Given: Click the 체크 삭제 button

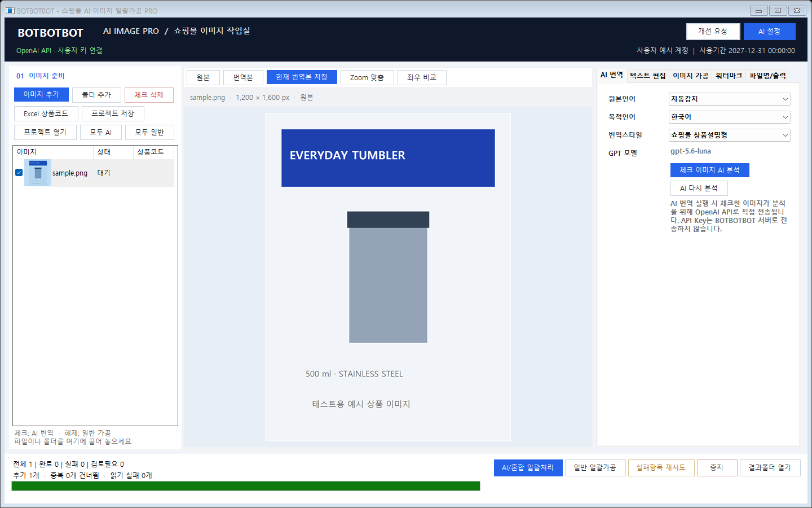Looking at the screenshot, I should coord(149,95).
